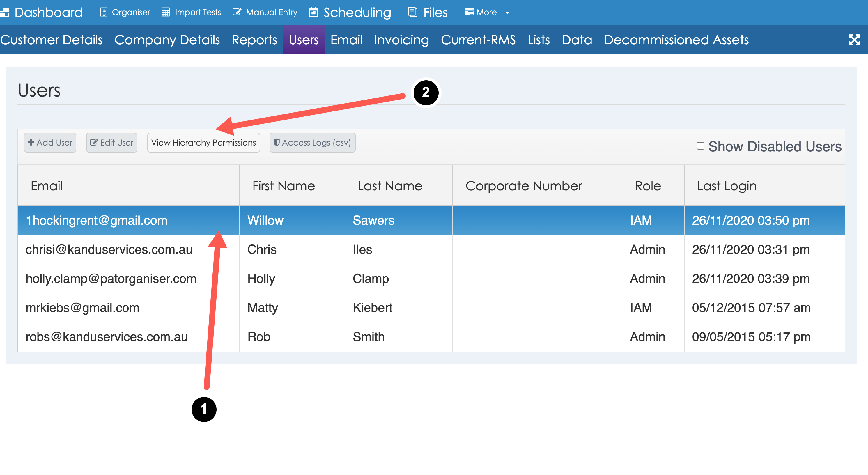Viewport: 868px width, 475px height.
Task: Sort by the Last Login column header
Action: (x=727, y=186)
